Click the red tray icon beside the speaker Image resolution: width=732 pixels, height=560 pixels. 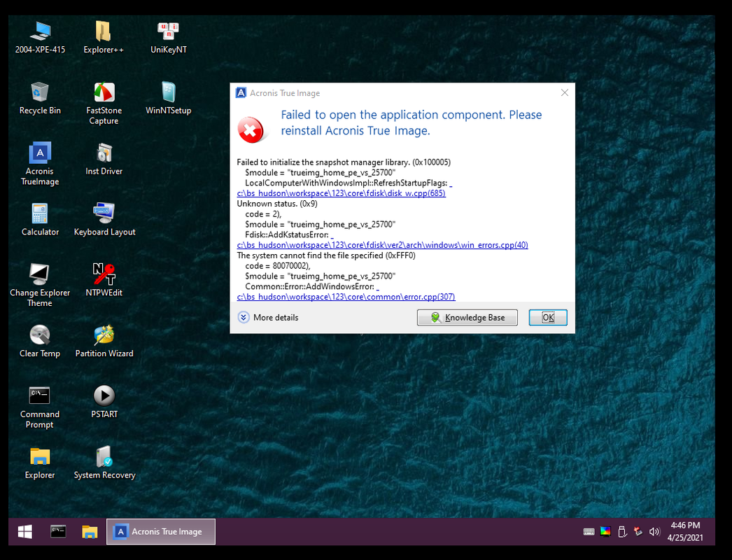click(x=638, y=531)
